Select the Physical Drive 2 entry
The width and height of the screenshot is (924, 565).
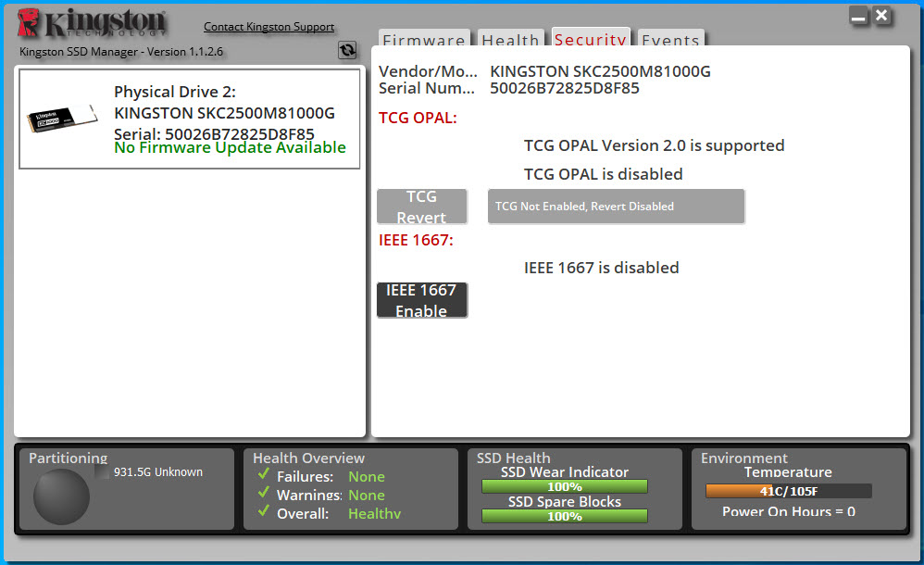189,119
